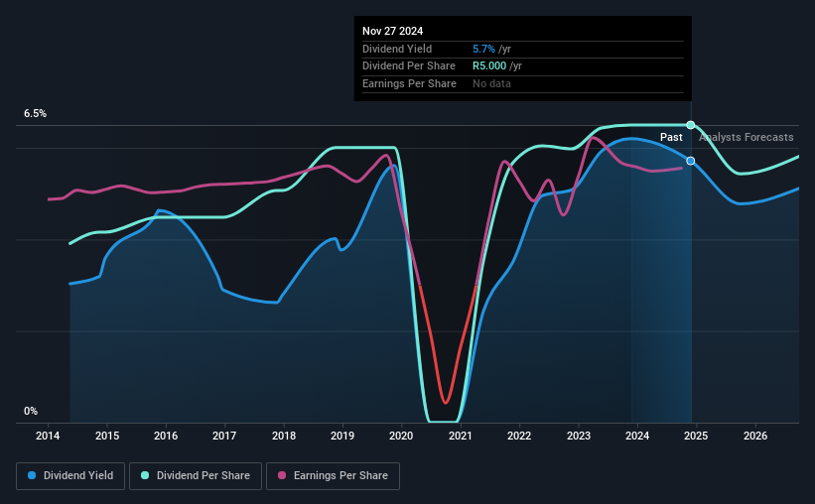Screen dimensions: 815x504
Task: Click the Past label on chart
Action: point(671,137)
